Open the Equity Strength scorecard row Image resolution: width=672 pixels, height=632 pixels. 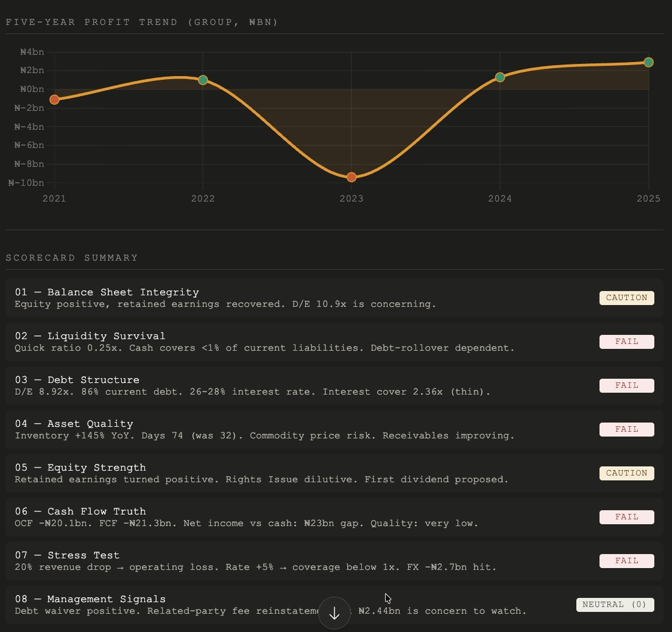point(334,473)
